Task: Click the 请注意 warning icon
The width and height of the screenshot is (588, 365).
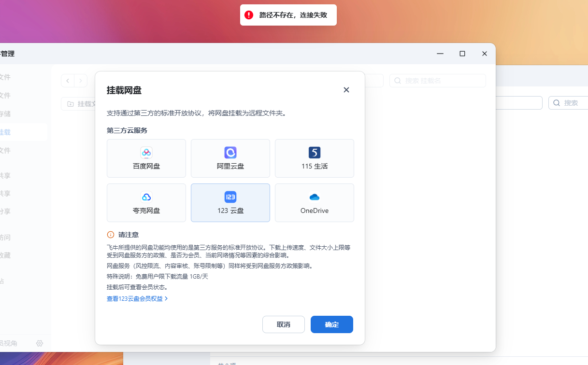Action: (111, 235)
